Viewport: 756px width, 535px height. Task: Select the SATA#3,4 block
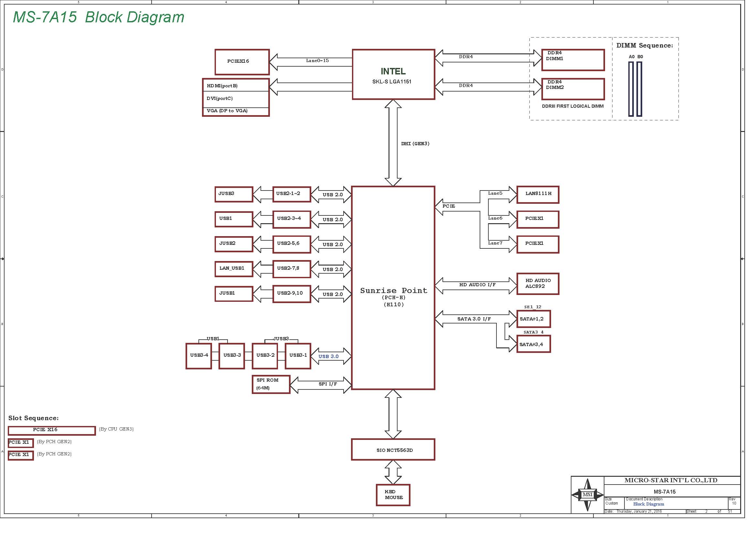pyautogui.click(x=533, y=344)
